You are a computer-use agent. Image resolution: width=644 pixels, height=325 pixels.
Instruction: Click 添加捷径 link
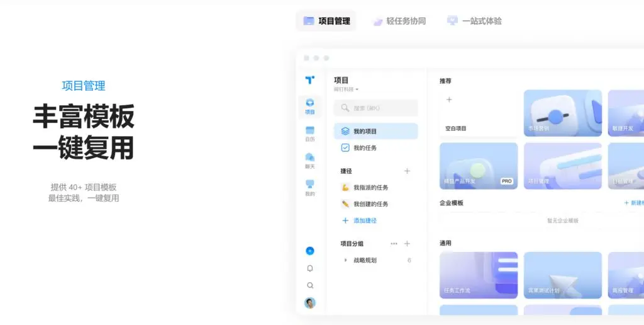pos(359,220)
